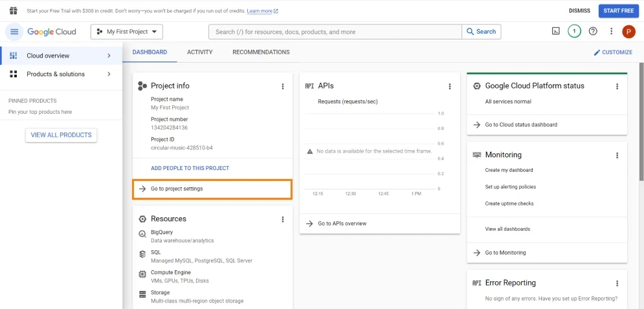Open the My First Project selector dropdown
The image size is (644, 309).
click(127, 32)
